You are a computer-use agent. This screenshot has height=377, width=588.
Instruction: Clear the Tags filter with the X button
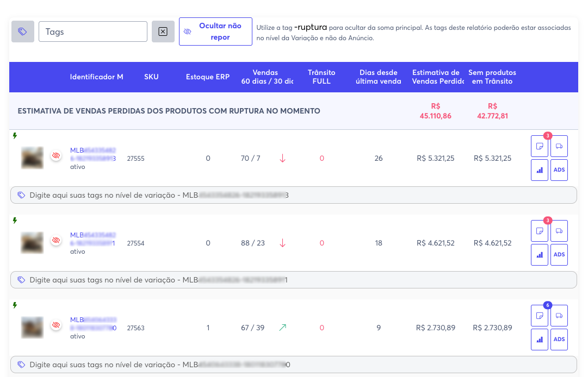coord(163,32)
